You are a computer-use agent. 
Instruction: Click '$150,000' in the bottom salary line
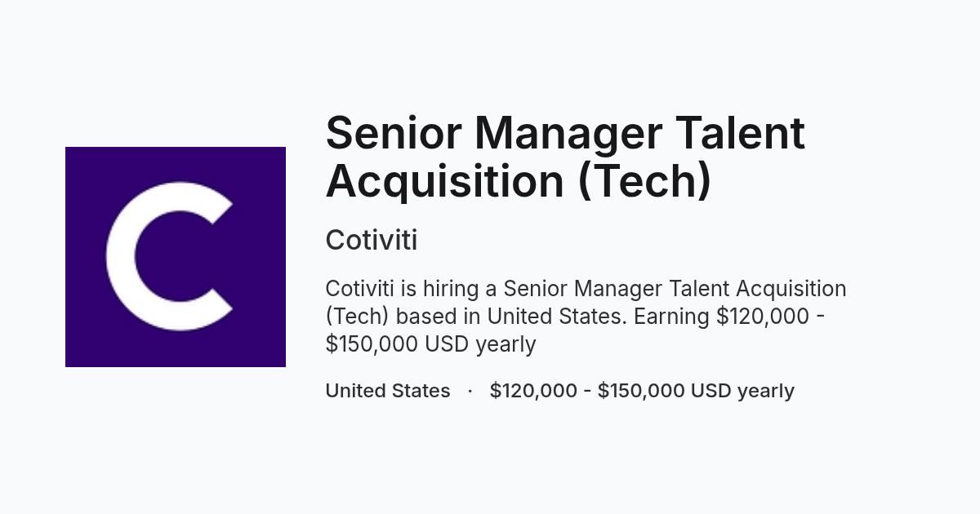[641, 391]
